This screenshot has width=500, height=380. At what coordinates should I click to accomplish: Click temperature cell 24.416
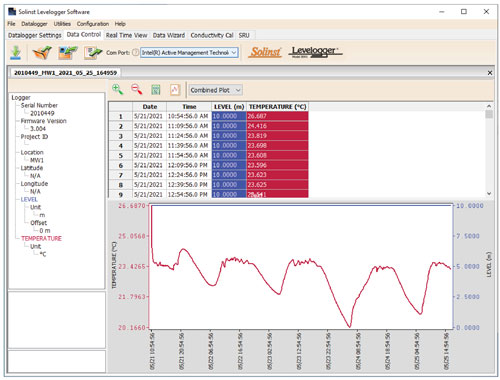[x=277, y=126]
